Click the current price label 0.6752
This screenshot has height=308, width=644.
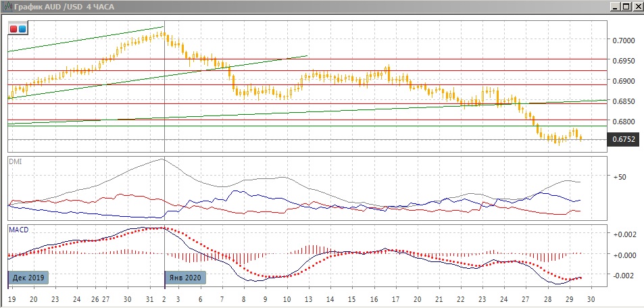622,140
